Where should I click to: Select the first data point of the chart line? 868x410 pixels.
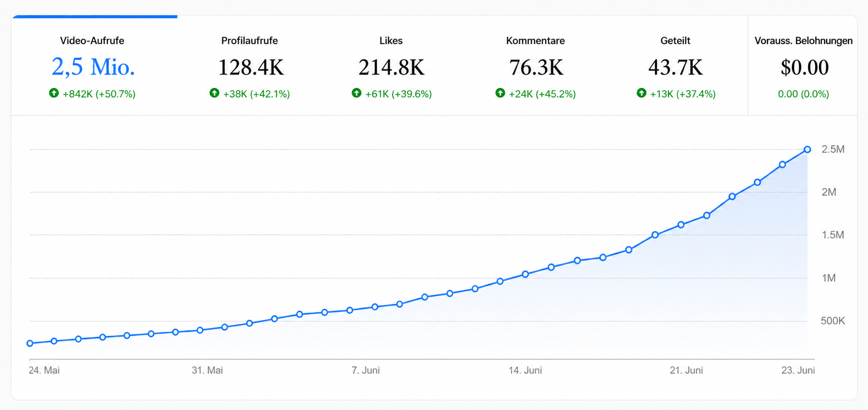click(x=30, y=343)
